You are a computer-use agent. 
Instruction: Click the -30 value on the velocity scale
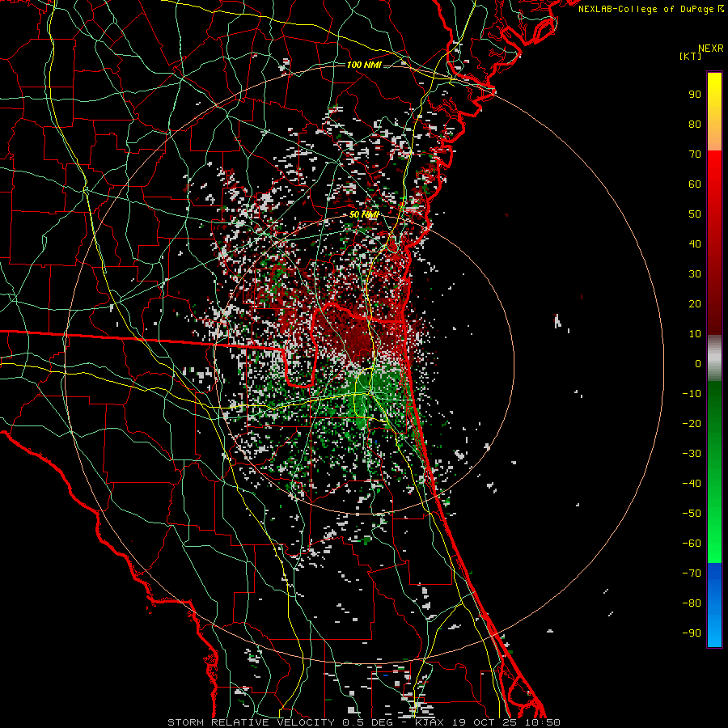point(692,454)
